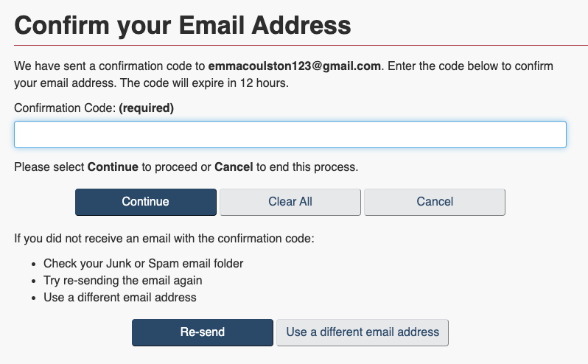Click the Try re-sending the email bullet
The width and height of the screenshot is (588, 364).
click(x=122, y=281)
